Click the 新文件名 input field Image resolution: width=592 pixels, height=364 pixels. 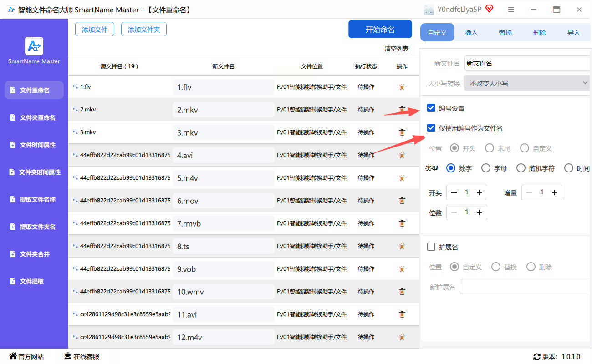click(527, 63)
